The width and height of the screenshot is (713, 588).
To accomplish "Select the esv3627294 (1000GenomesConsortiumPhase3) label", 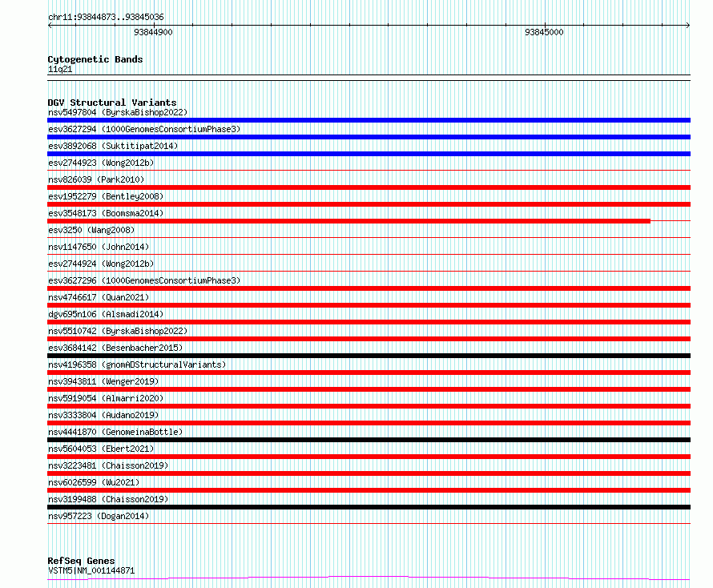I will pos(144,129).
